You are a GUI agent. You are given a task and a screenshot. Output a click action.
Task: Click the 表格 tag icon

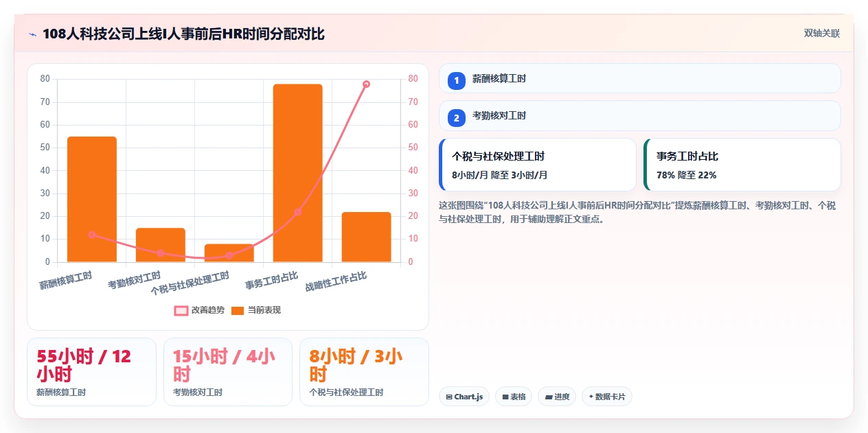pos(505,397)
